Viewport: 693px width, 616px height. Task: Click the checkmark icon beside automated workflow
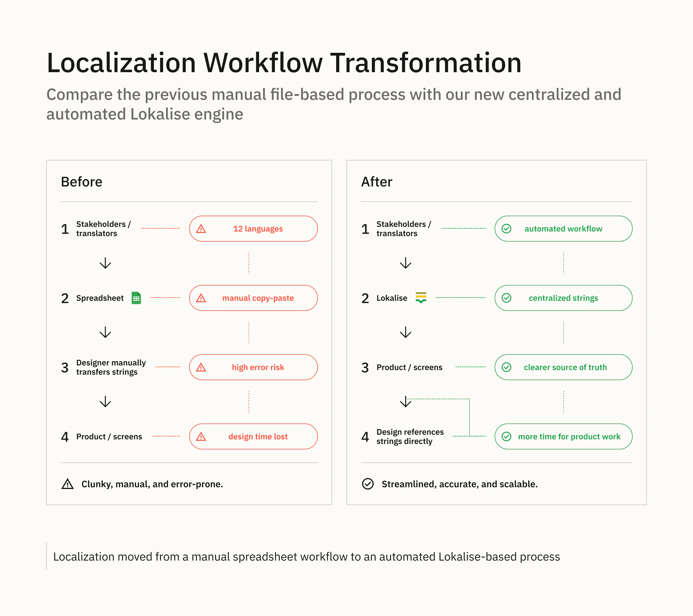click(506, 229)
